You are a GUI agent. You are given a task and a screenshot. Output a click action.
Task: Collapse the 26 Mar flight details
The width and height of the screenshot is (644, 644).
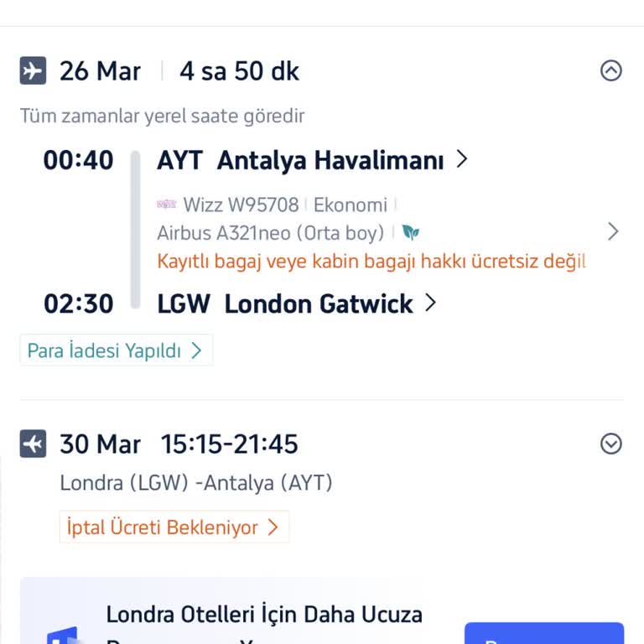tap(611, 71)
